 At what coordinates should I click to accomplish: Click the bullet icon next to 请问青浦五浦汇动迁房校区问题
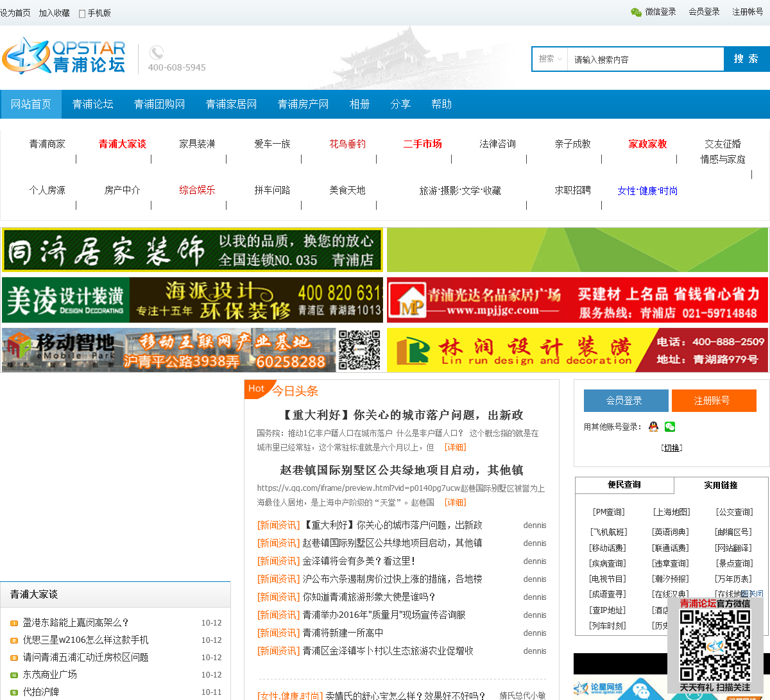(x=14, y=658)
